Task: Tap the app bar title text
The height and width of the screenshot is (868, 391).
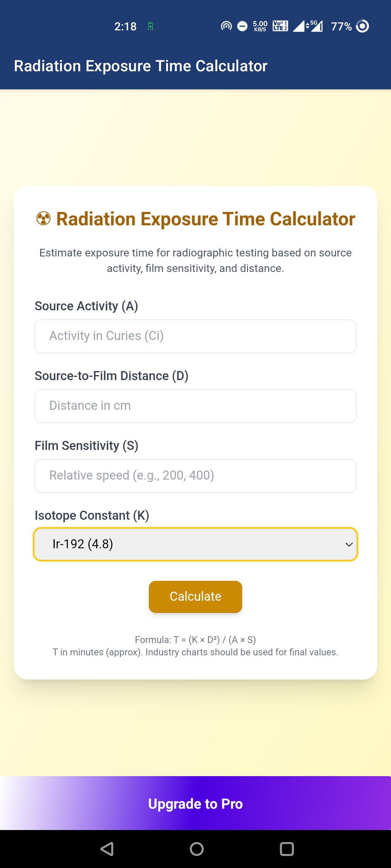Action: pos(140,66)
